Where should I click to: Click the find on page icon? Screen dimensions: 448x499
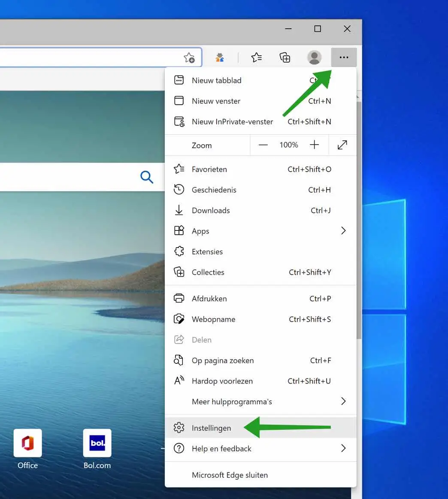pyautogui.click(x=179, y=360)
